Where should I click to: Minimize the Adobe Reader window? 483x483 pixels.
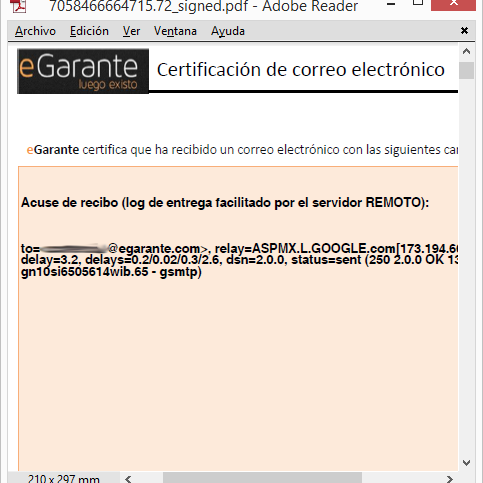(391, 4)
